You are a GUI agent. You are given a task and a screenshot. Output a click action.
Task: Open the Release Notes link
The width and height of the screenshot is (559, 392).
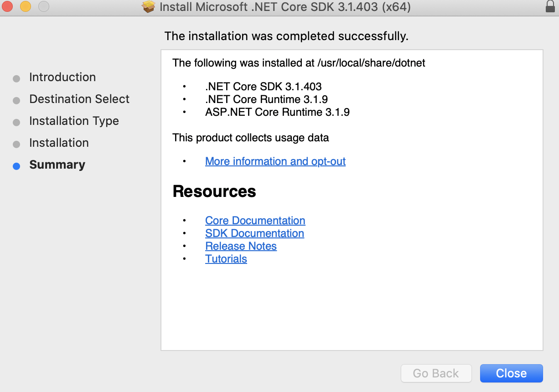point(241,246)
